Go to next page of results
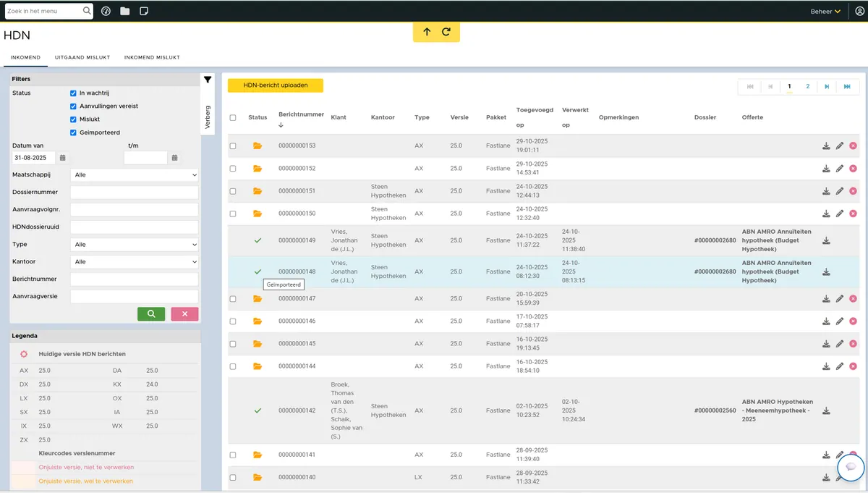 point(827,87)
